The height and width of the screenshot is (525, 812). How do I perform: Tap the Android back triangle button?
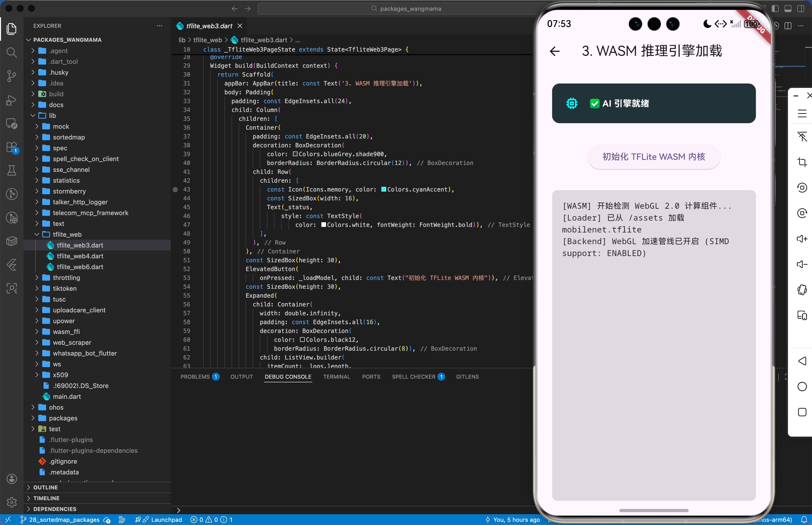click(802, 361)
